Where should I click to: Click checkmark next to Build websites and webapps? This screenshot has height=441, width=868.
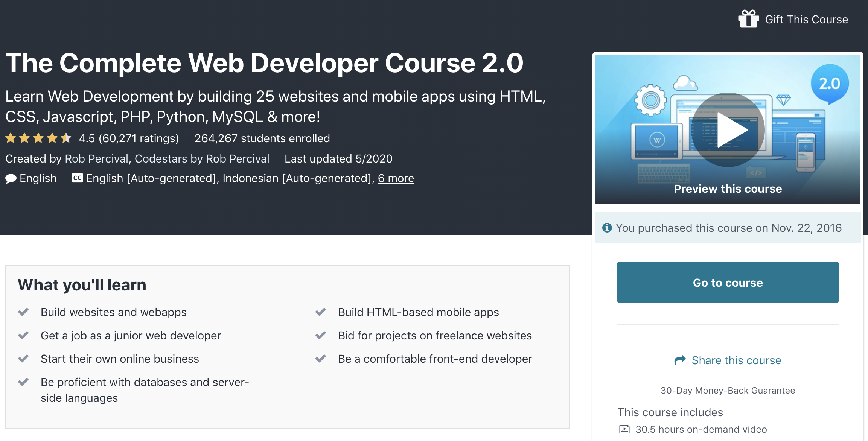23,312
